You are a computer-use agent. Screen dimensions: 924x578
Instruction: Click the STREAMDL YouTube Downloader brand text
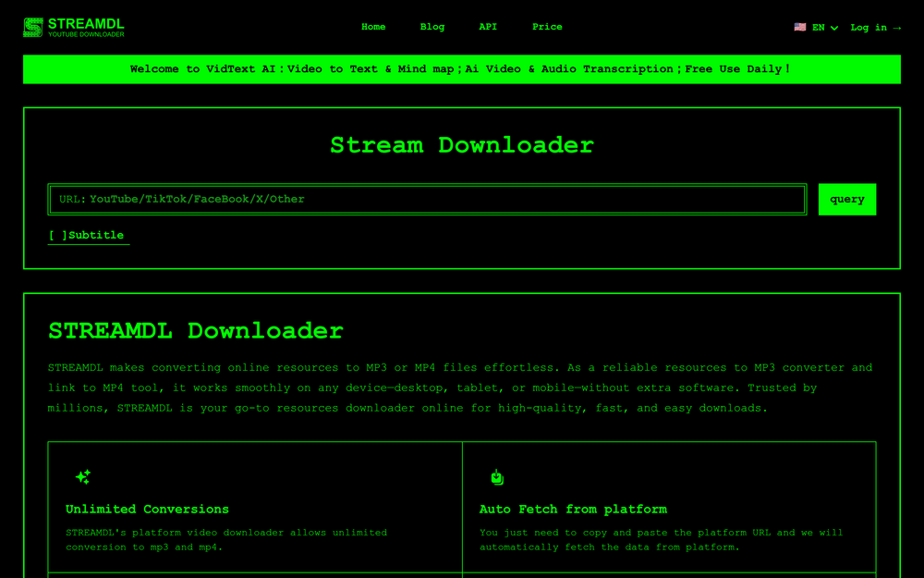point(86,27)
